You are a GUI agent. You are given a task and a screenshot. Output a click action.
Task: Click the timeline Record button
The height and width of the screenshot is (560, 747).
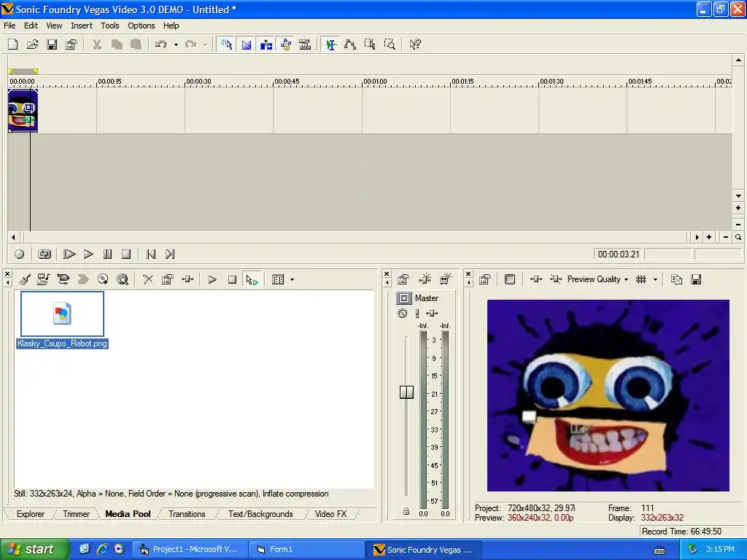coord(20,254)
